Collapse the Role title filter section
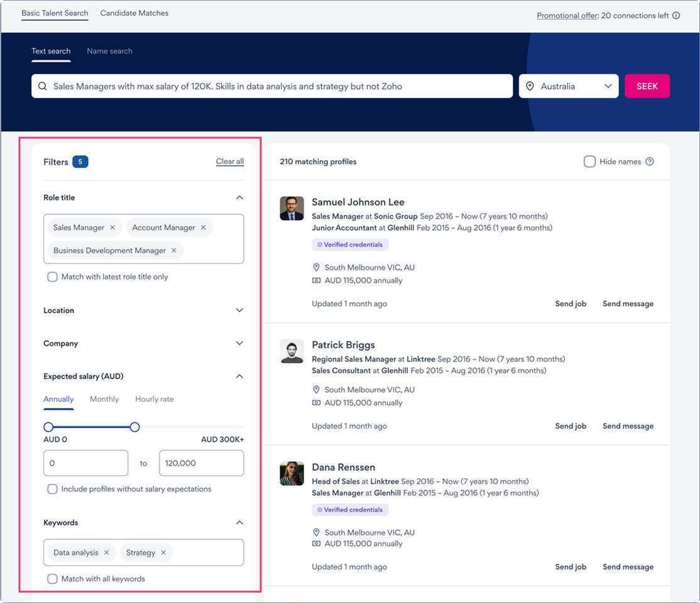This screenshot has width=700, height=603. (239, 197)
